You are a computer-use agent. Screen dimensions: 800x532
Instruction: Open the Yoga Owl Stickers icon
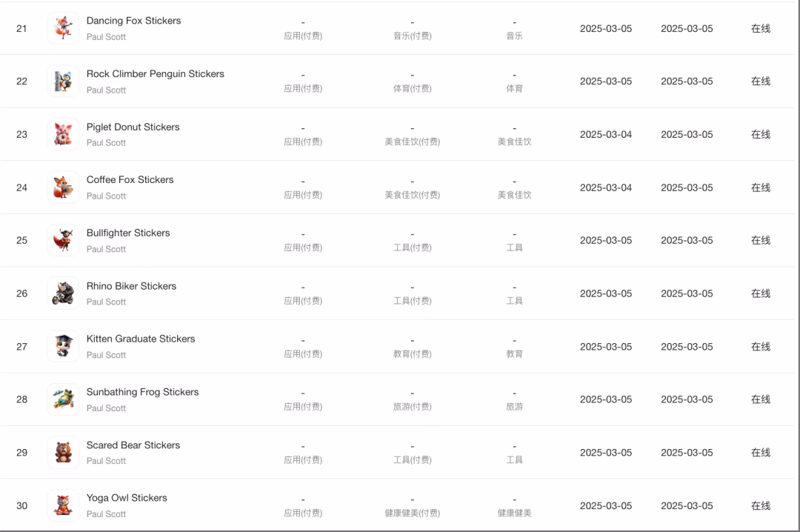[x=63, y=505]
